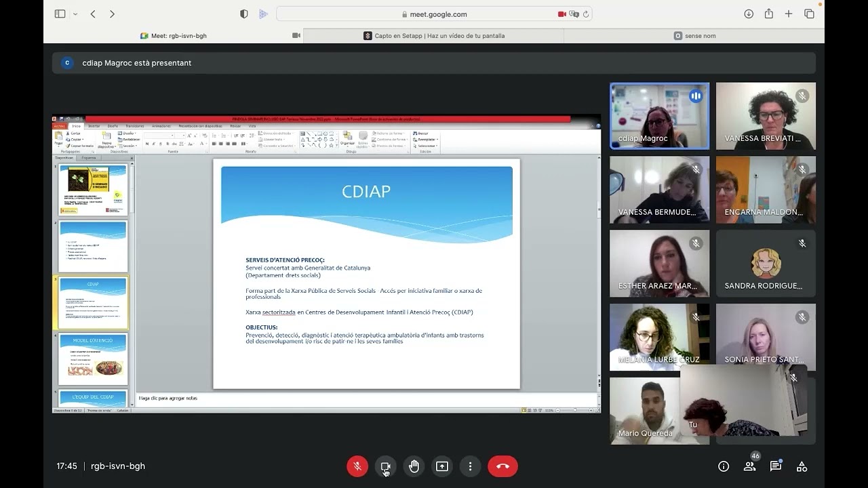This screenshot has width=868, height=488.
Task: Open the Reemplazar dropdown in ribbon
Action: click(x=426, y=140)
